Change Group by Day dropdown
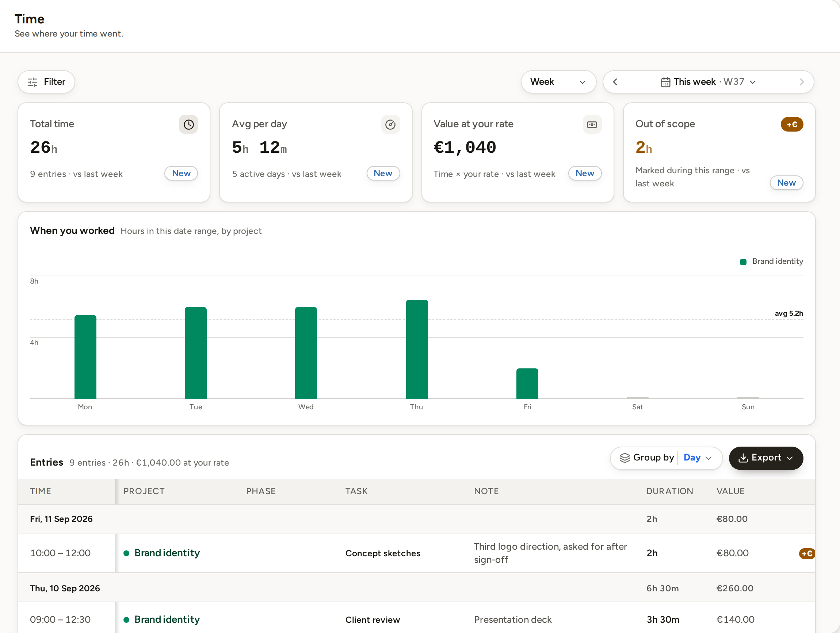Image resolution: width=840 pixels, height=633 pixels. 698,458
